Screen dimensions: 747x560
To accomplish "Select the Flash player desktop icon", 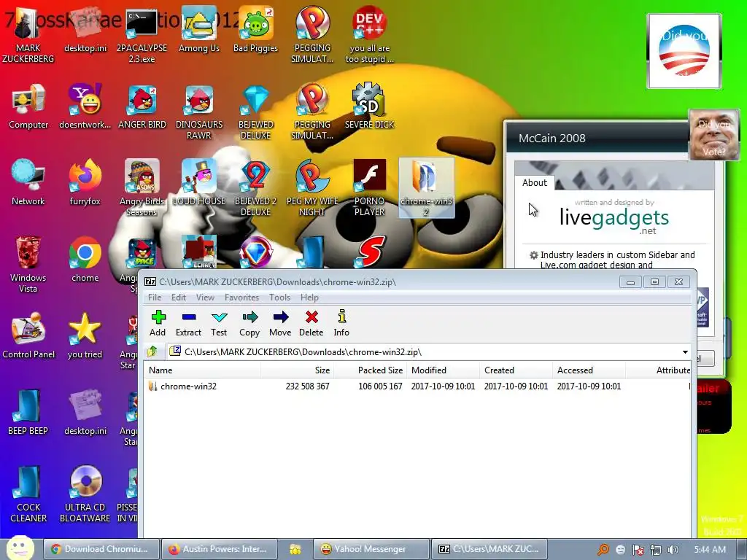I will coord(369,188).
